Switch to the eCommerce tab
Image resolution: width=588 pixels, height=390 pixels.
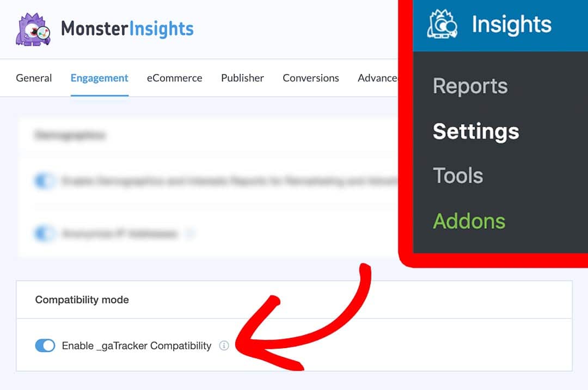174,78
